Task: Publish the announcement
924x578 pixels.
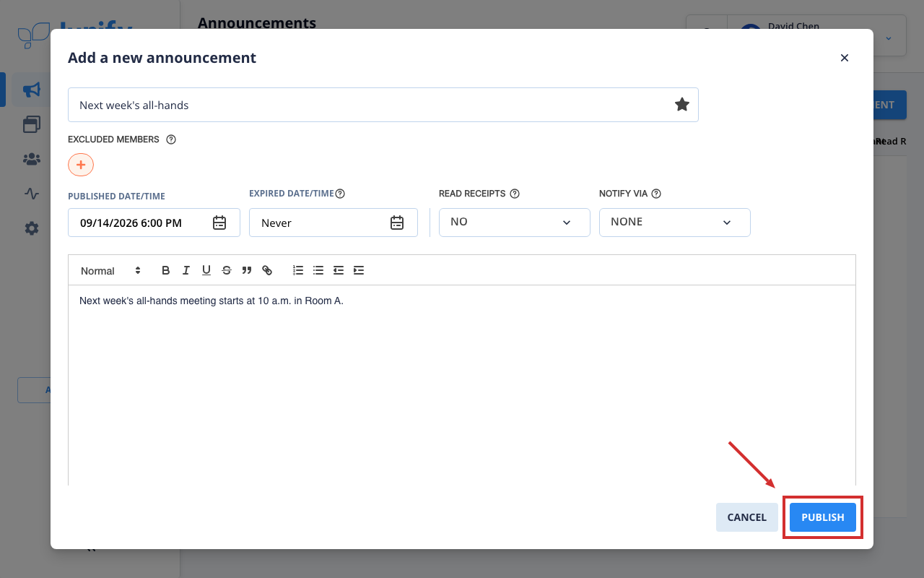Action: (x=823, y=517)
